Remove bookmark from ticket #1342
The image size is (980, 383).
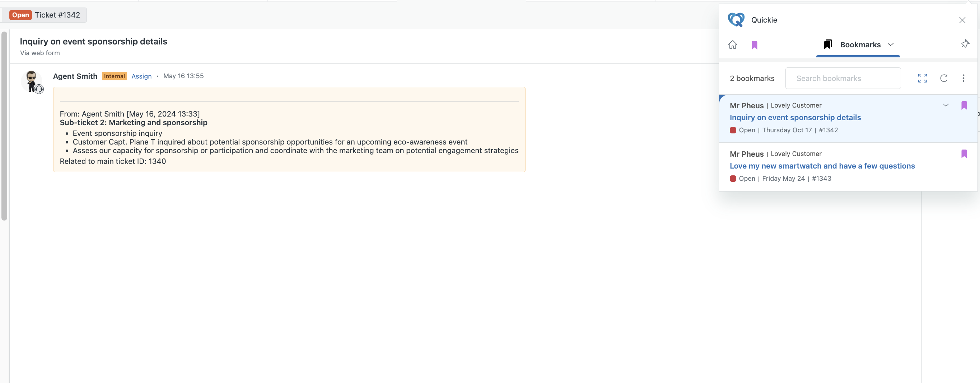point(963,106)
